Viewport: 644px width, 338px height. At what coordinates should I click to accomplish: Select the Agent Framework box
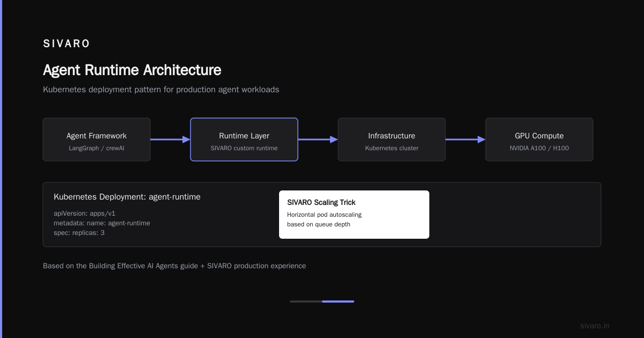pyautogui.click(x=97, y=139)
